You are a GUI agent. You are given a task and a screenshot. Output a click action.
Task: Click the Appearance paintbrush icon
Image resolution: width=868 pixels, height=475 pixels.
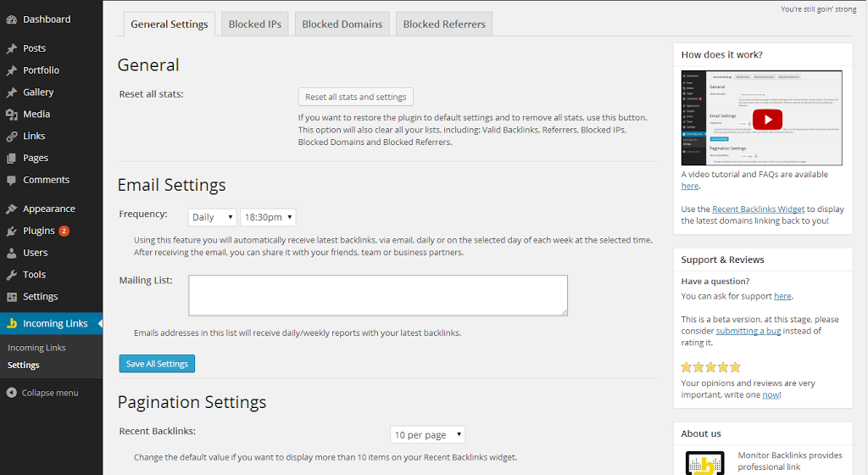(x=12, y=209)
